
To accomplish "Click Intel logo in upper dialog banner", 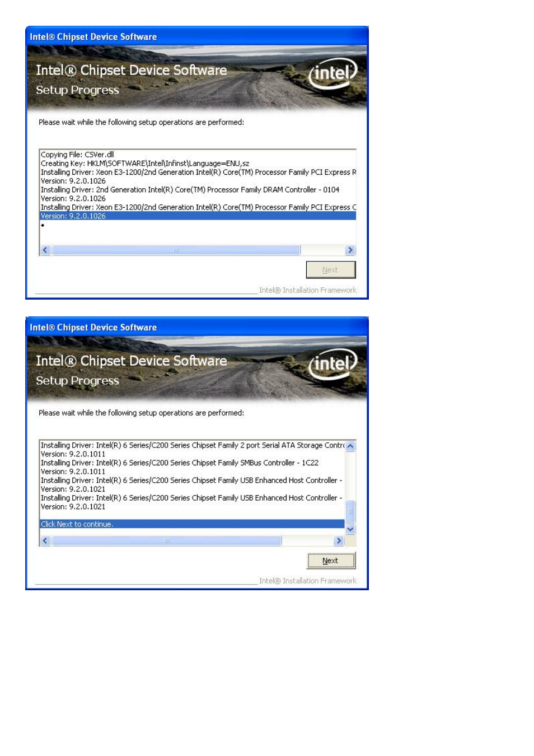I will coord(332,74).
